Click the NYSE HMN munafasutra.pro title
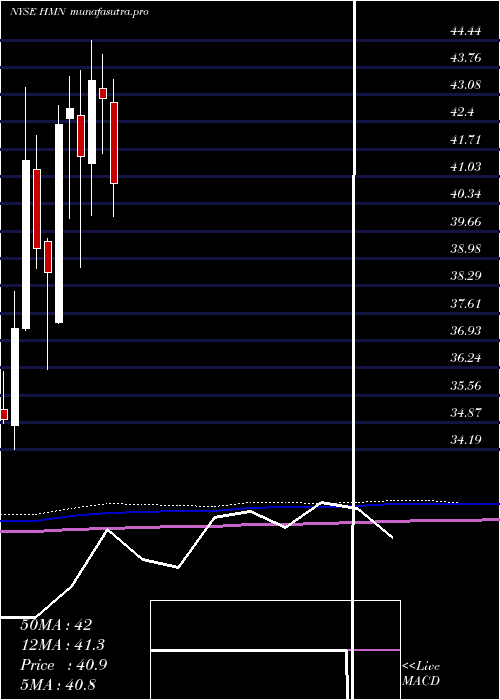This screenshot has width=500, height=700. [79, 12]
